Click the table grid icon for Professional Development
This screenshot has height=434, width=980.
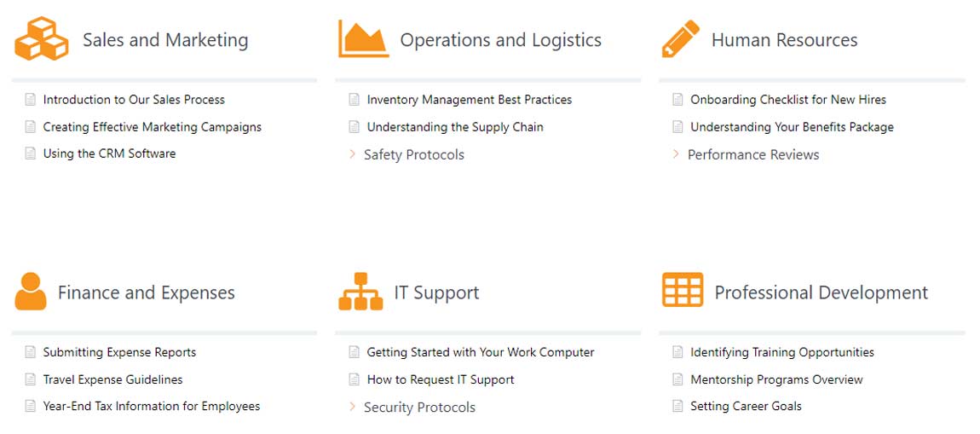(683, 291)
